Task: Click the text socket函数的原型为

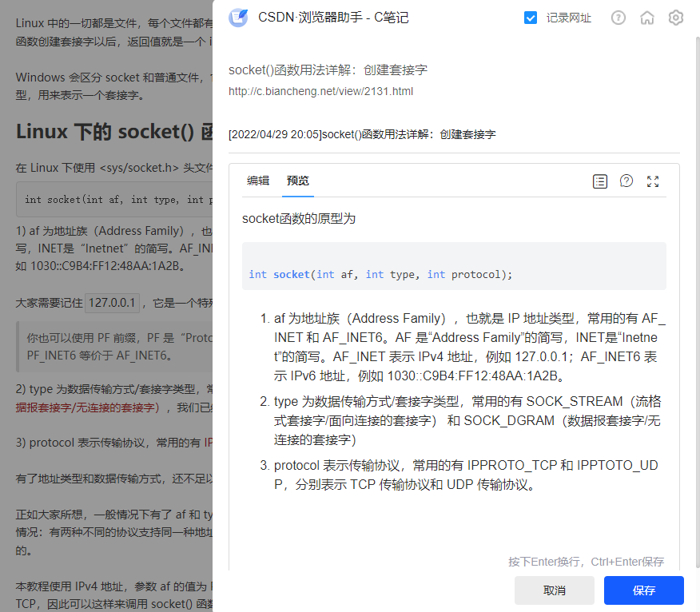Action: point(299,219)
